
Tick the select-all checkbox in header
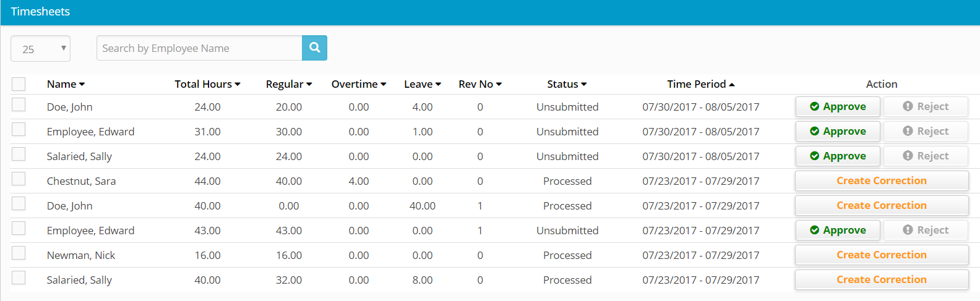coord(19,84)
